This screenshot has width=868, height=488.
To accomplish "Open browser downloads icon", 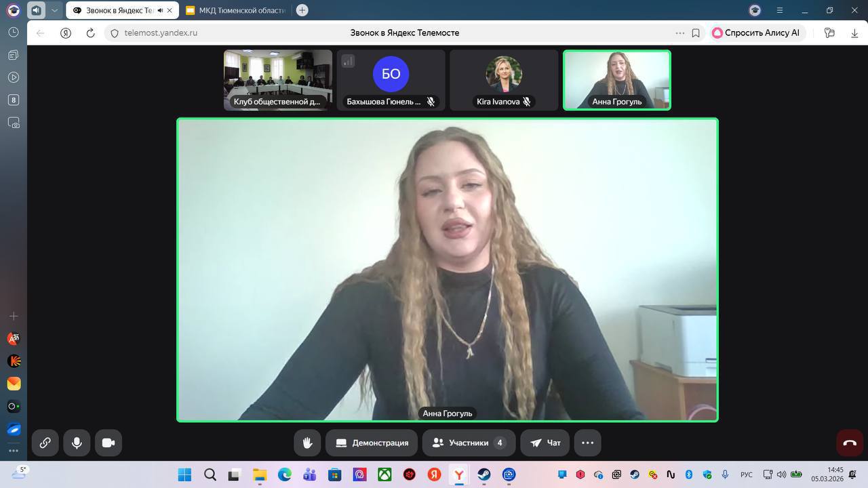I will point(854,33).
